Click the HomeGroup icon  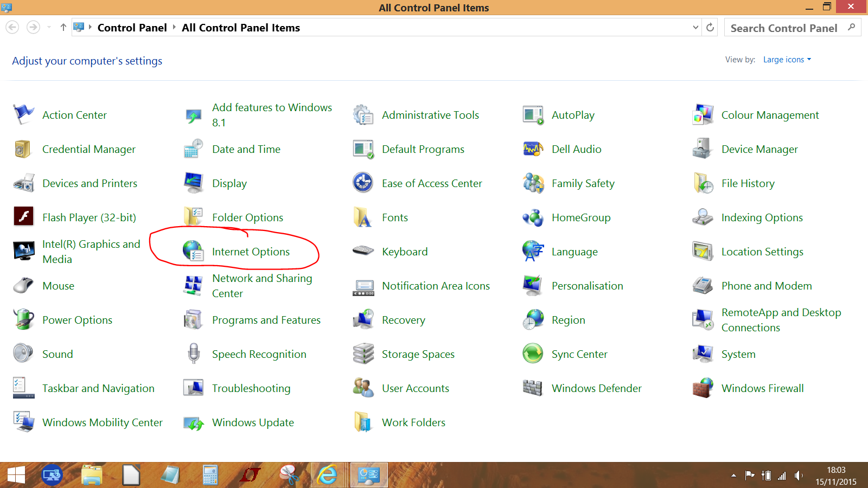click(x=533, y=217)
